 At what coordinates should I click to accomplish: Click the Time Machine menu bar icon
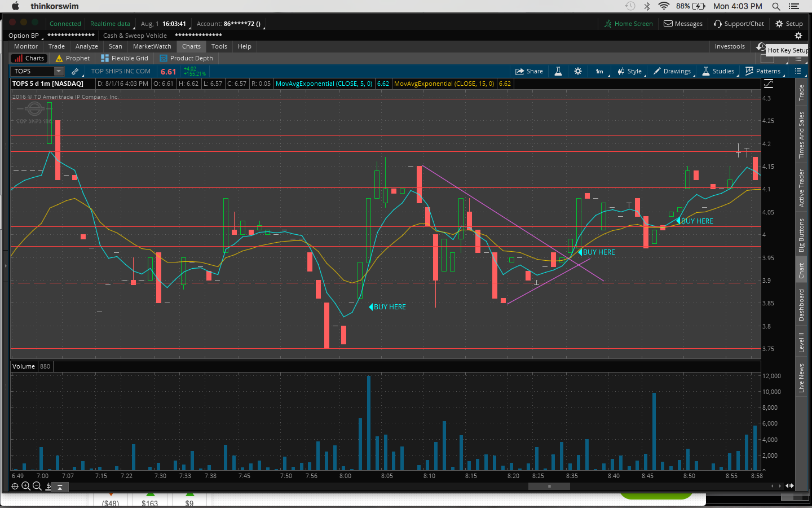pos(630,6)
